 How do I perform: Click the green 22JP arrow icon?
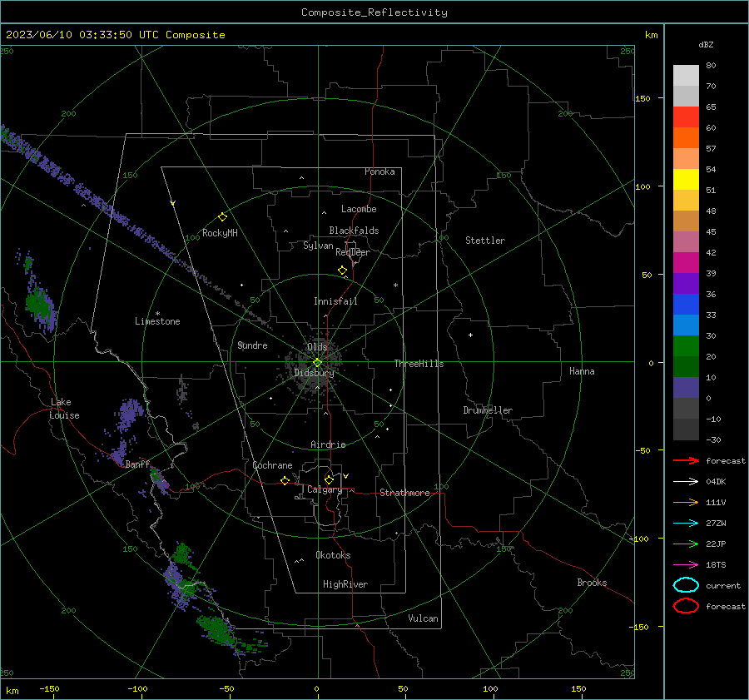click(x=686, y=544)
